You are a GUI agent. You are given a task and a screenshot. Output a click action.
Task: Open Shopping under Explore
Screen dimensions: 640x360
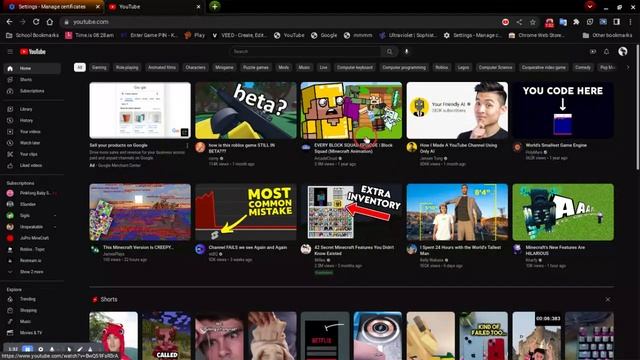pyautogui.click(x=32, y=311)
